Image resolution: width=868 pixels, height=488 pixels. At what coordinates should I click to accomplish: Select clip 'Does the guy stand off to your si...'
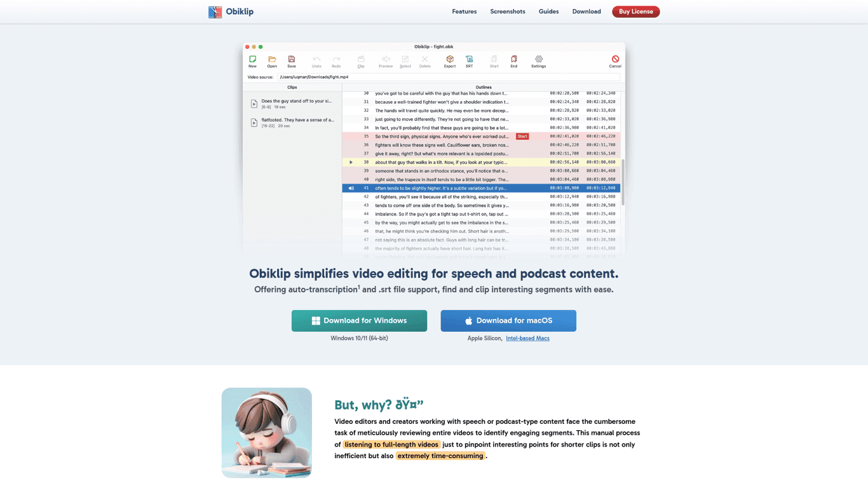pyautogui.click(x=292, y=104)
